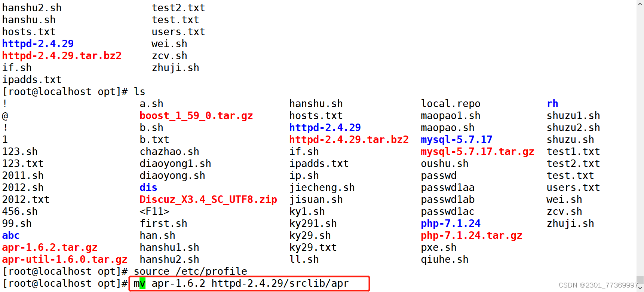Click the apr-1.6.2.tar.gz file name

click(50, 247)
